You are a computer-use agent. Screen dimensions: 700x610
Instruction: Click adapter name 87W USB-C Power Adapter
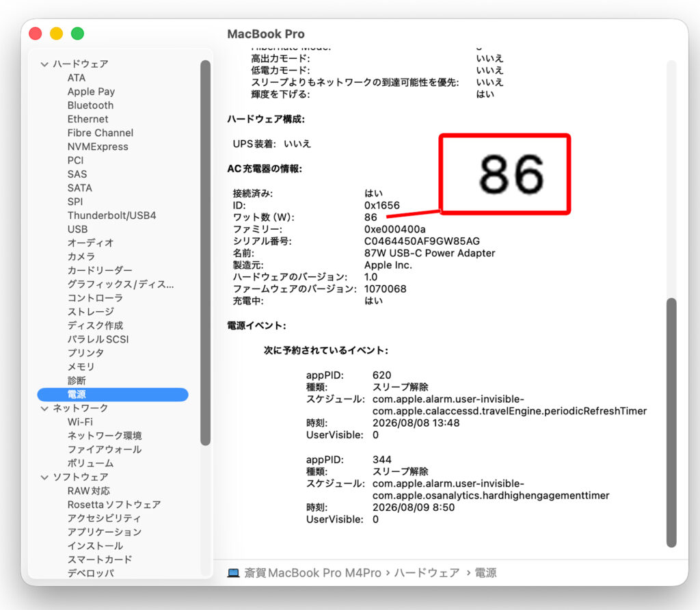(429, 253)
